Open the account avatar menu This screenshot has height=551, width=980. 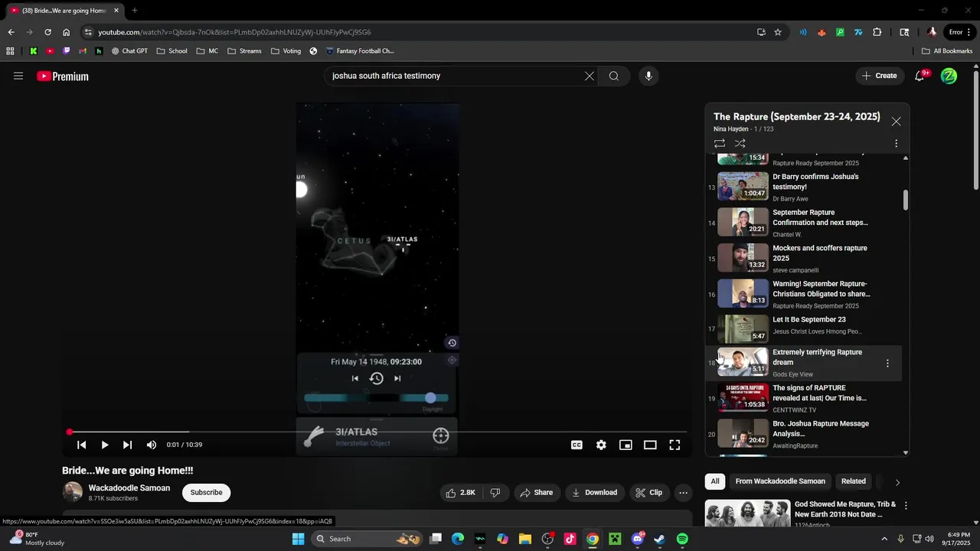click(949, 76)
